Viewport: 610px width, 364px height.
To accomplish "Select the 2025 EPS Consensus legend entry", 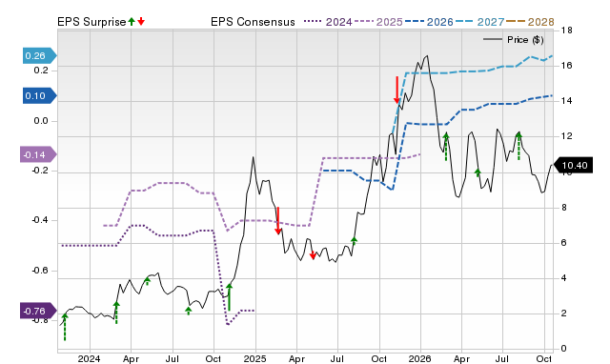I will 378,22.
